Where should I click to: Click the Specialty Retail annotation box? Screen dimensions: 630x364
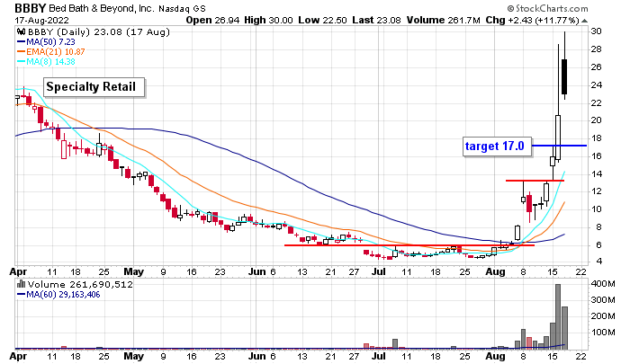pos(94,87)
